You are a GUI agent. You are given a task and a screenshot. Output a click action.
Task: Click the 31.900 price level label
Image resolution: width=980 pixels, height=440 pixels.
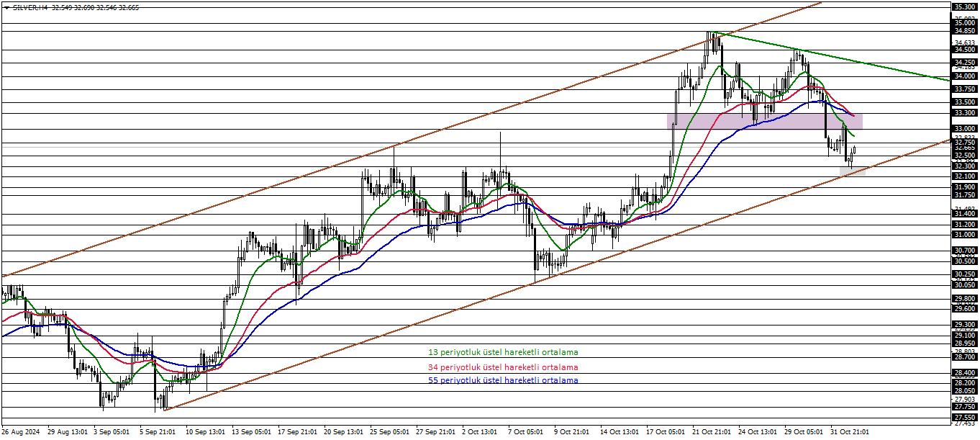tap(964, 187)
